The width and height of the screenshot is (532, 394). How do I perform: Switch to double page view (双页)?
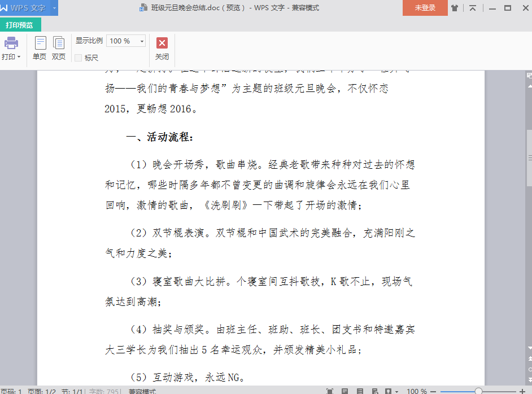point(59,48)
